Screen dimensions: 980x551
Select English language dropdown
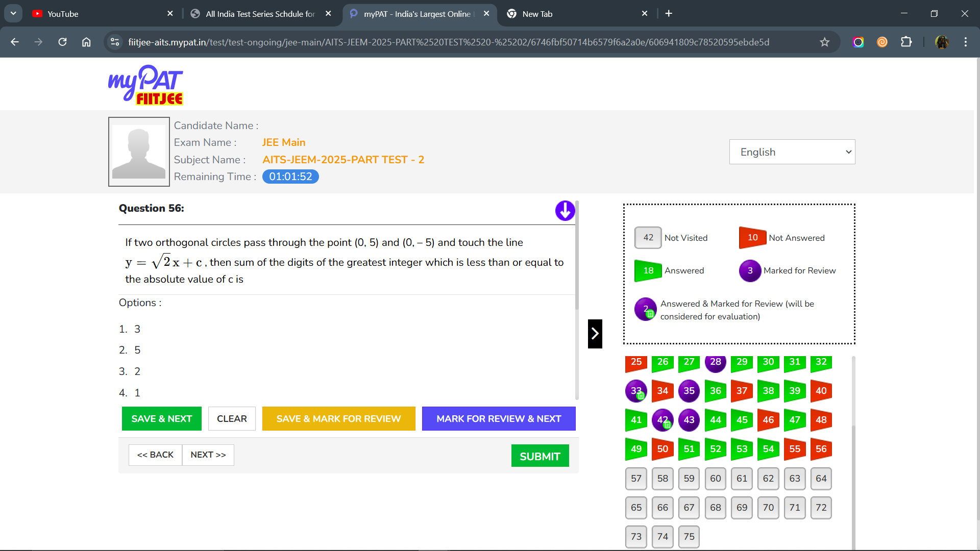(x=792, y=152)
